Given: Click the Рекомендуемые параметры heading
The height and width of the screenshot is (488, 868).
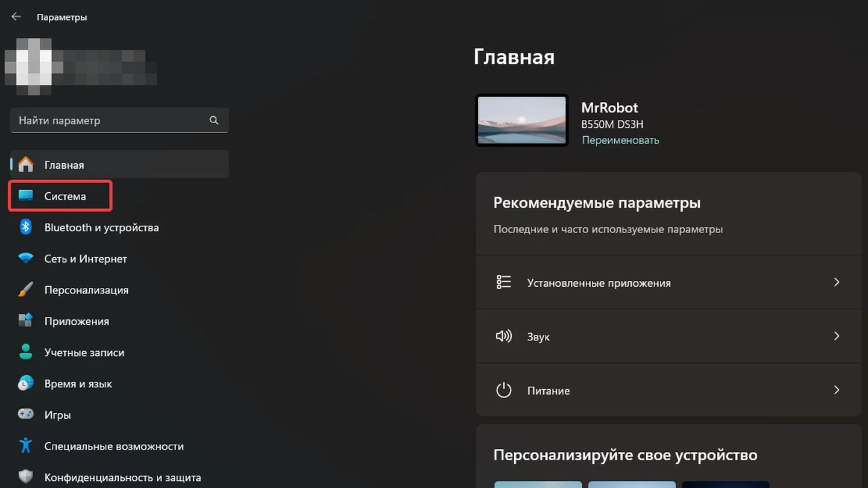Looking at the screenshot, I should point(597,203).
